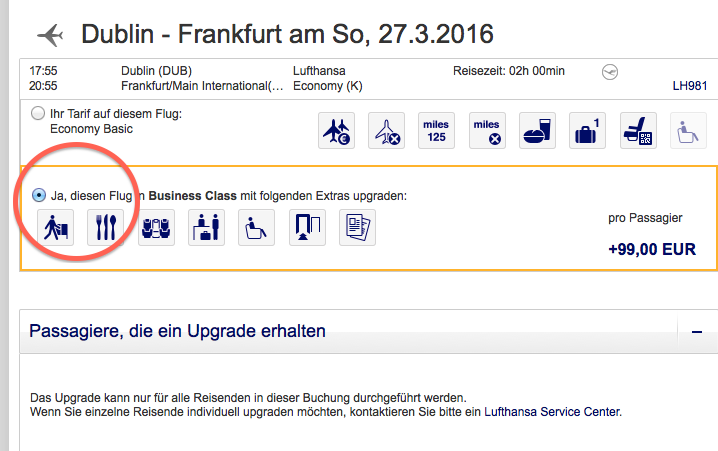Click the priority check-in icon
Viewport: 718px width, 451px height.
point(54,227)
